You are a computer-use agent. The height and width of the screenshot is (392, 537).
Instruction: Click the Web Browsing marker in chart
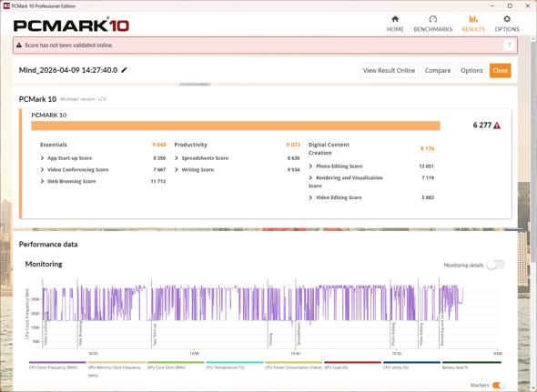coord(81,333)
